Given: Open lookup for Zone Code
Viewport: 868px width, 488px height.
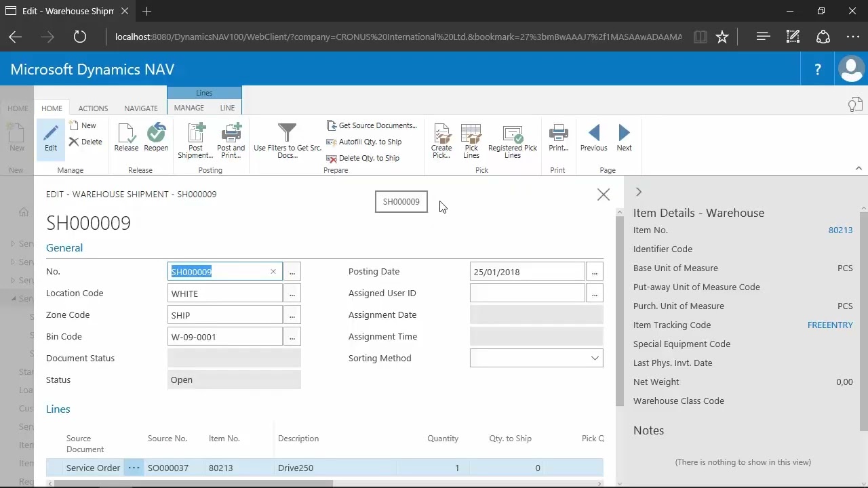Looking at the screenshot, I should (292, 315).
